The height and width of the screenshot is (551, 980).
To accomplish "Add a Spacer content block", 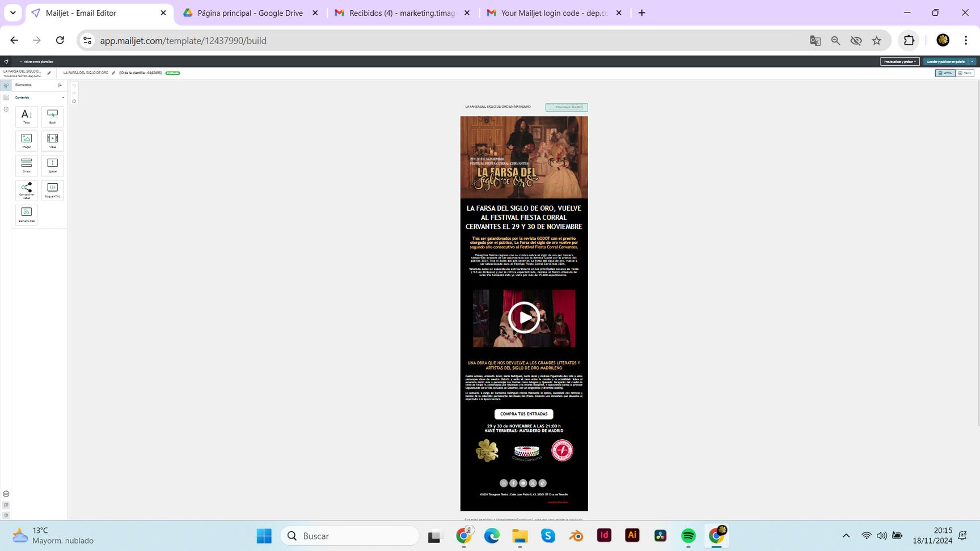I will click(x=53, y=165).
